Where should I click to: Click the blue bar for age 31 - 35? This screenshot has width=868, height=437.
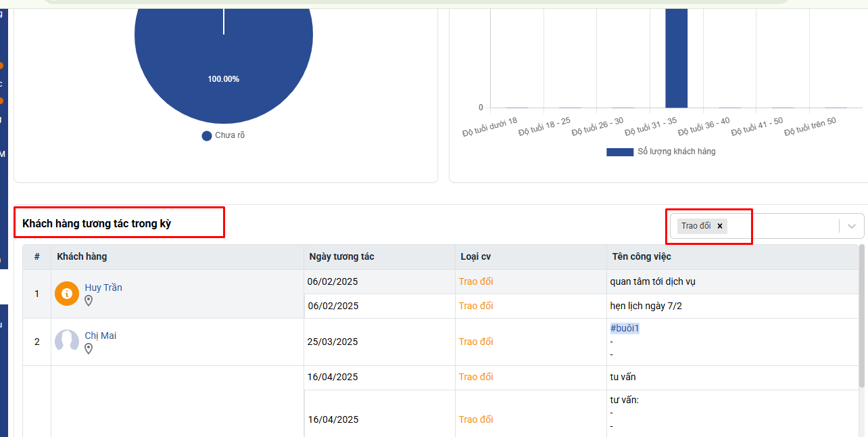tap(676, 61)
